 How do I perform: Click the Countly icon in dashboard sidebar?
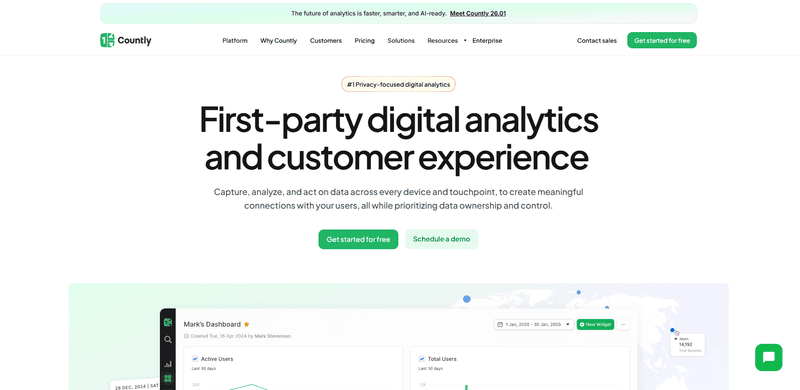click(168, 323)
